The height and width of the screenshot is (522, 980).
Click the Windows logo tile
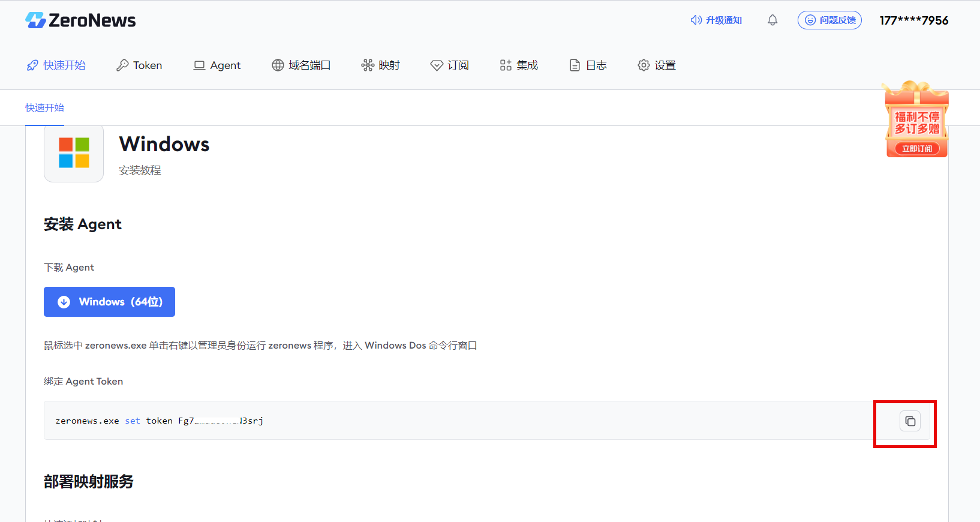(x=74, y=152)
